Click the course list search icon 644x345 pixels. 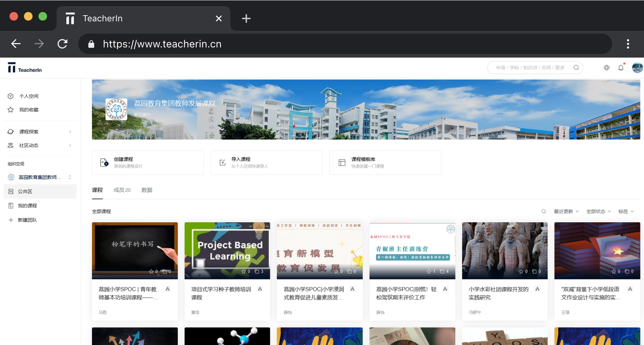click(544, 211)
